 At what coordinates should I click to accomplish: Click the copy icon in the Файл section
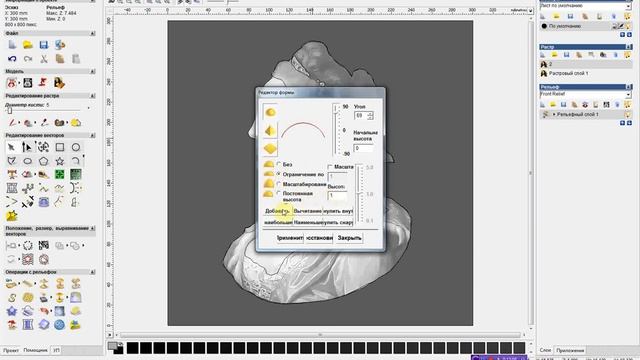[60, 59]
